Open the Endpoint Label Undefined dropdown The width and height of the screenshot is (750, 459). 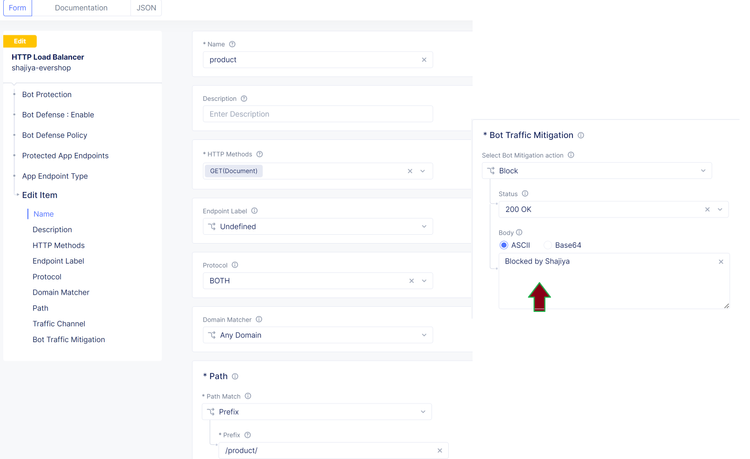(x=318, y=227)
